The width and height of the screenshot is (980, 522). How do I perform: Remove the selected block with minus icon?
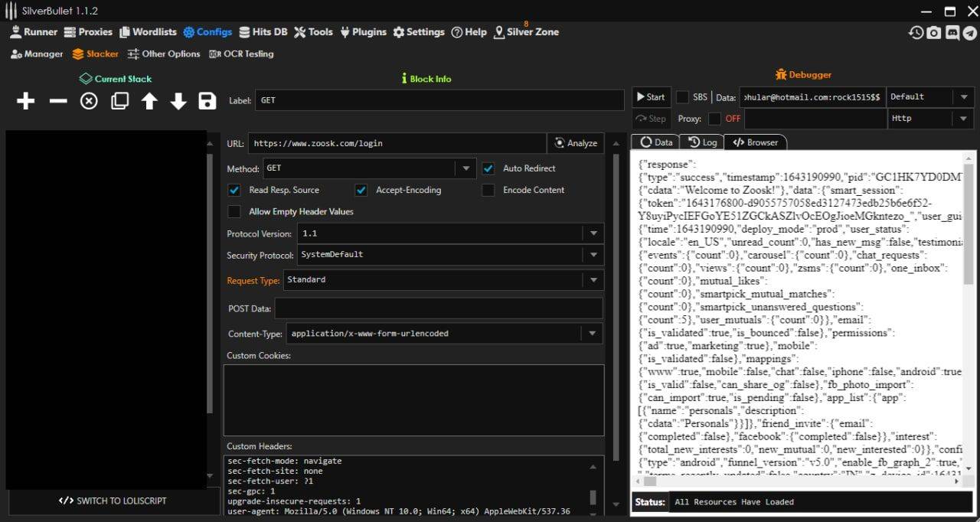tap(58, 101)
